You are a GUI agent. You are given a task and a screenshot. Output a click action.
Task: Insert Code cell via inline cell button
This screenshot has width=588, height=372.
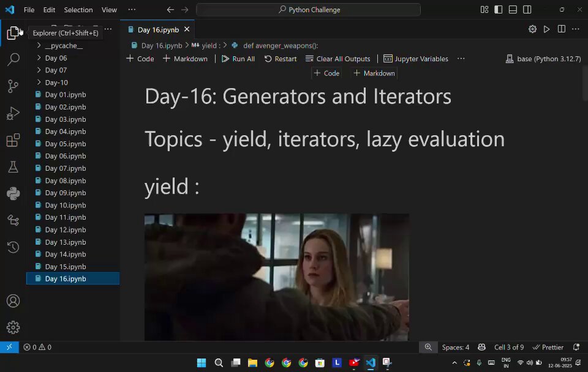coord(326,73)
